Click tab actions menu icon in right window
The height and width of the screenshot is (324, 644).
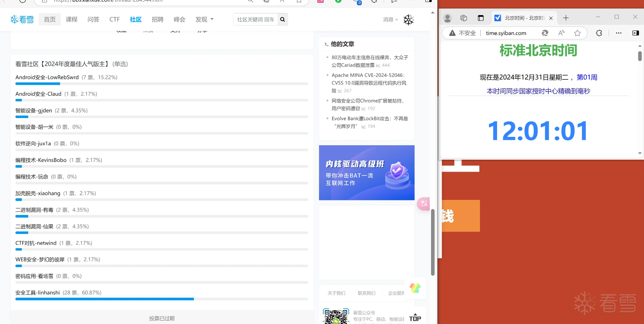tap(481, 18)
